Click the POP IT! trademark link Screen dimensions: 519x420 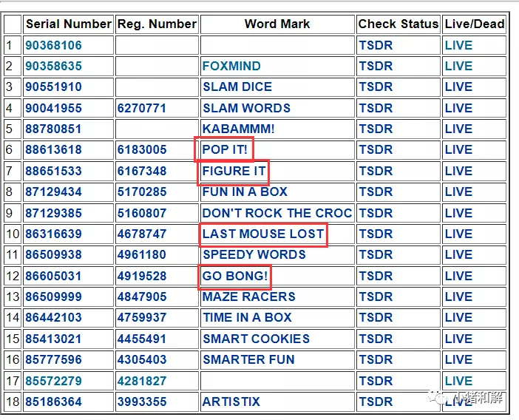pyautogui.click(x=225, y=149)
